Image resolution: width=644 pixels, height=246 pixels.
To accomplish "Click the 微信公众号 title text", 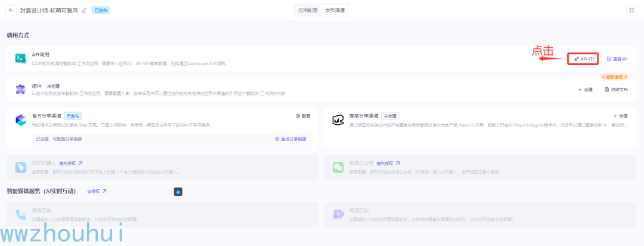I will click(x=361, y=164).
